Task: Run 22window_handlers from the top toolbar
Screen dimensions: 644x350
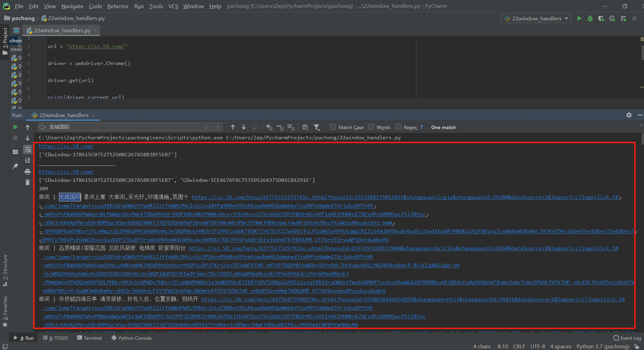Action: point(579,18)
